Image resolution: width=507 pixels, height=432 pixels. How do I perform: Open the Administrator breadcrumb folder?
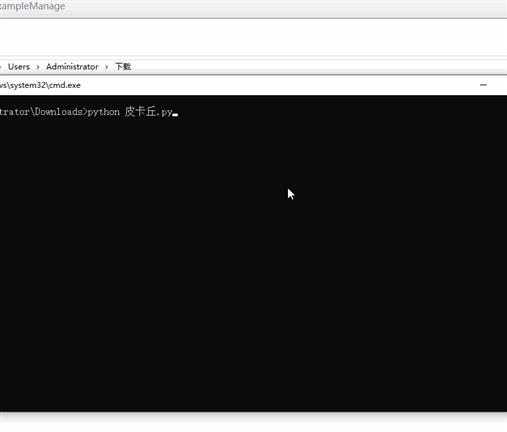click(72, 67)
